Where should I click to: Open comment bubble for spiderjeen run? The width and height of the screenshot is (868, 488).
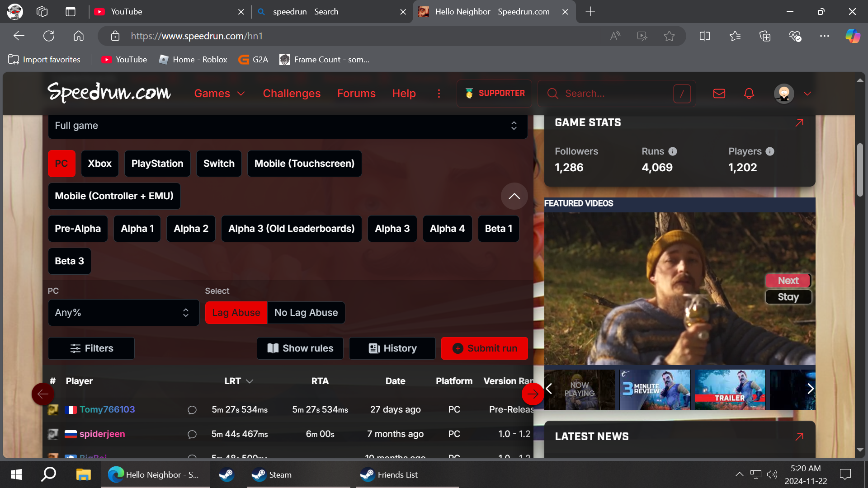192,434
